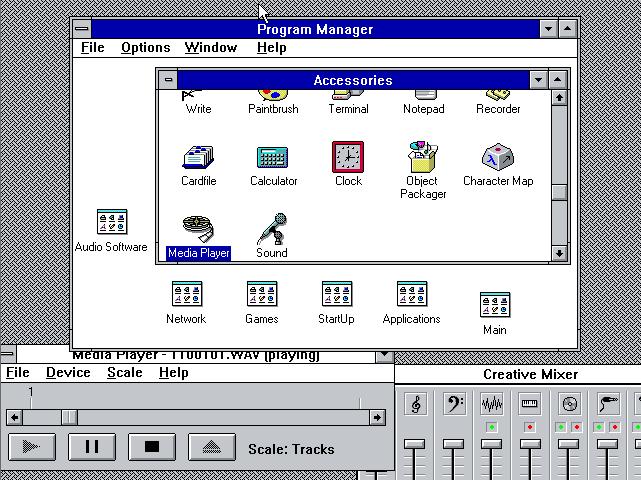Image resolution: width=641 pixels, height=480 pixels.
Task: Click the Media Player seek bar right arrow
Action: [377, 417]
